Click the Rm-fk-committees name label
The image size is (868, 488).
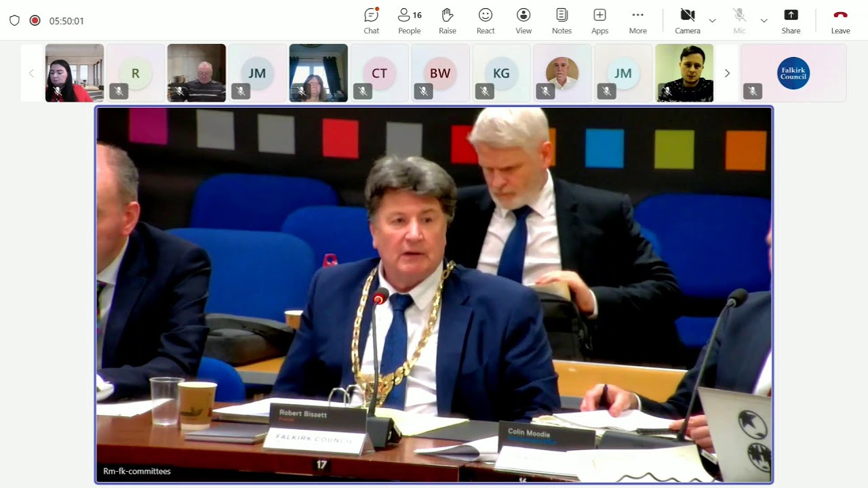click(x=137, y=471)
